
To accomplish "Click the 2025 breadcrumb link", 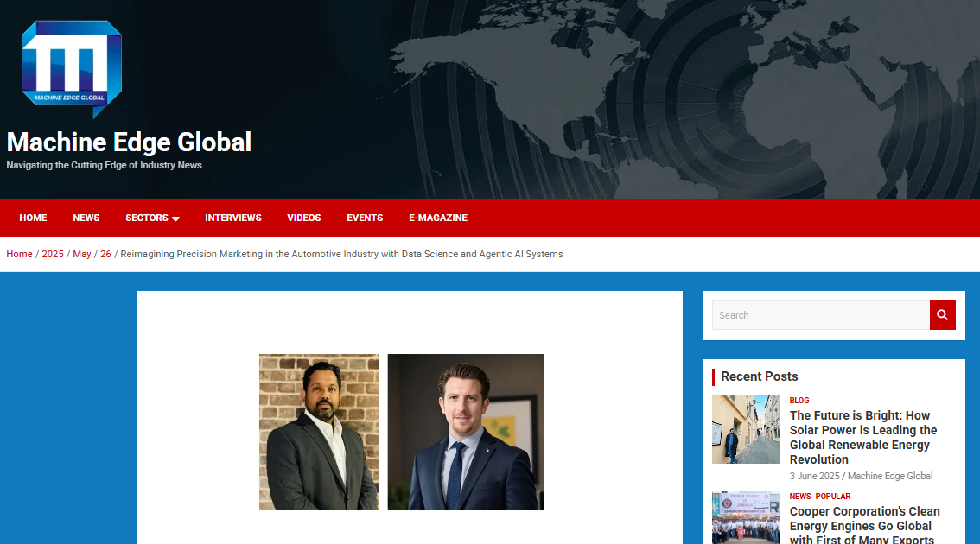I will click(53, 254).
